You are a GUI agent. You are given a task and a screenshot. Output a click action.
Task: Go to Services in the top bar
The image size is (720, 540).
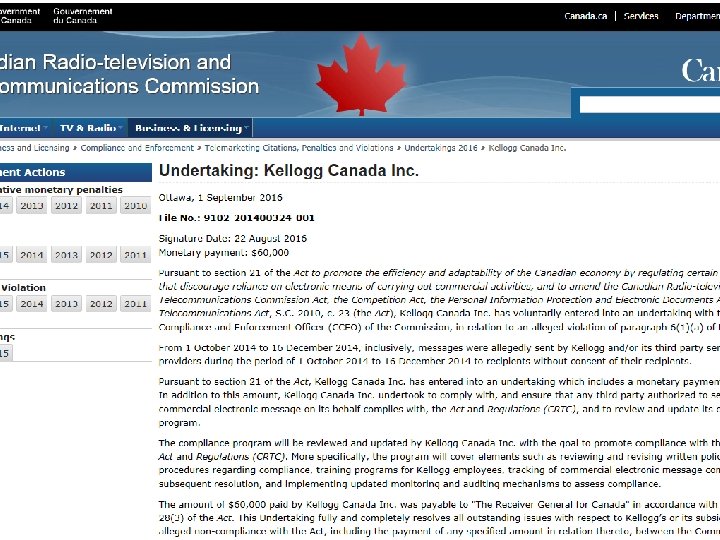pos(641,17)
